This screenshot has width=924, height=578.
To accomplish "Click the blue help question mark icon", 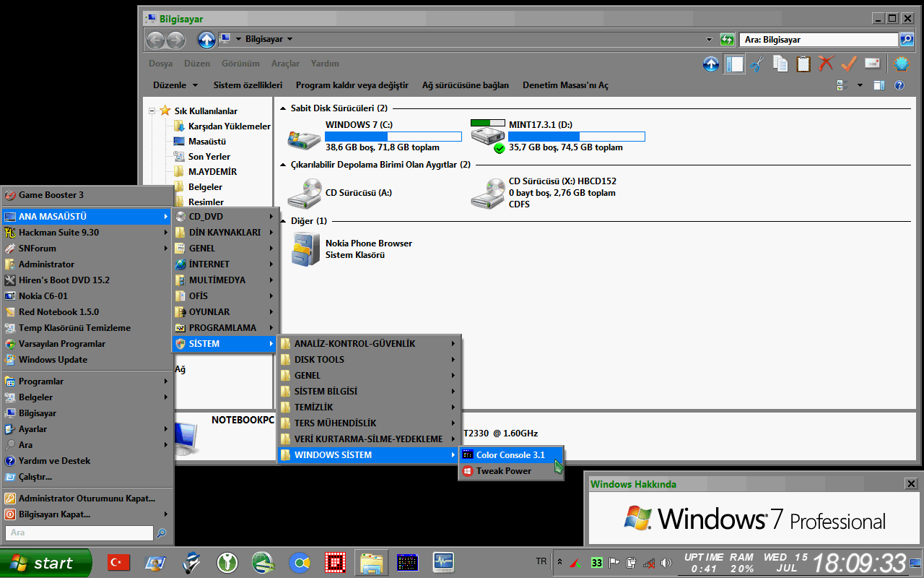I will click(x=899, y=85).
